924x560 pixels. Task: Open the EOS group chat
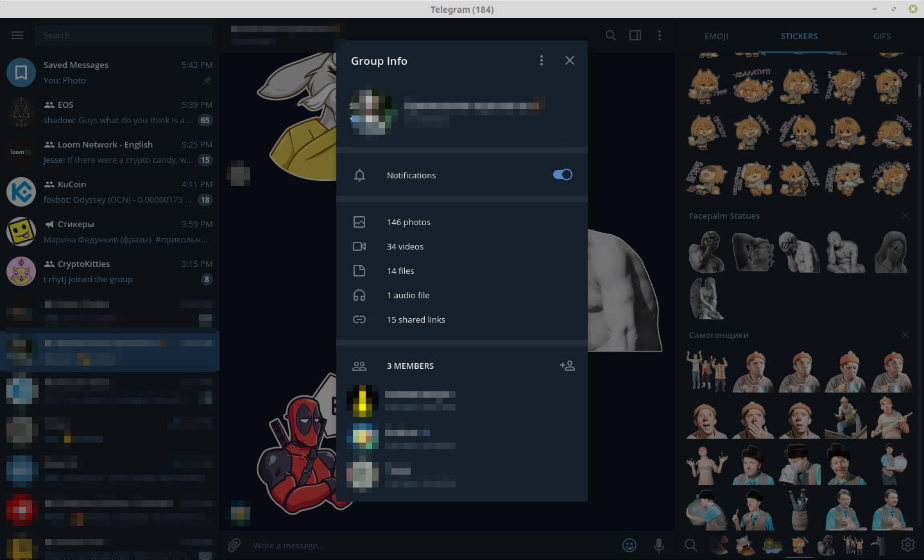pyautogui.click(x=110, y=112)
